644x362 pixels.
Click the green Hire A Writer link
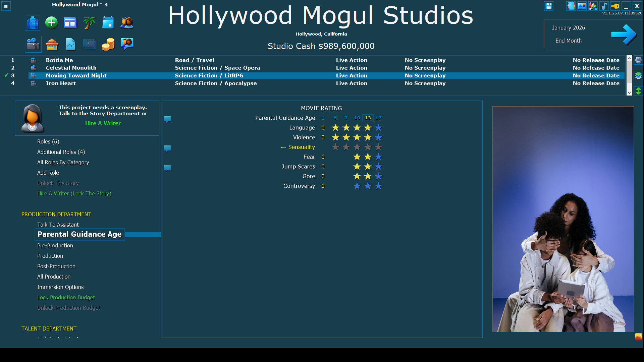[103, 123]
